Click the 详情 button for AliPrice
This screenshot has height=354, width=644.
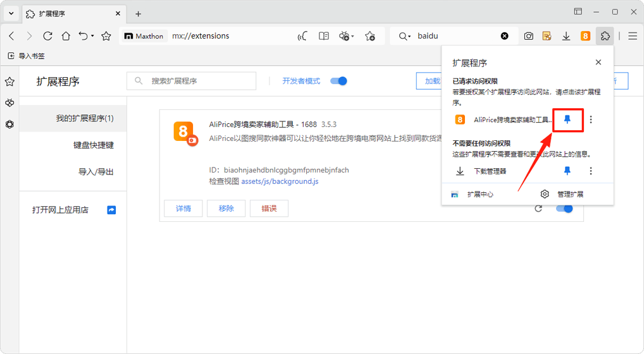tap(183, 209)
